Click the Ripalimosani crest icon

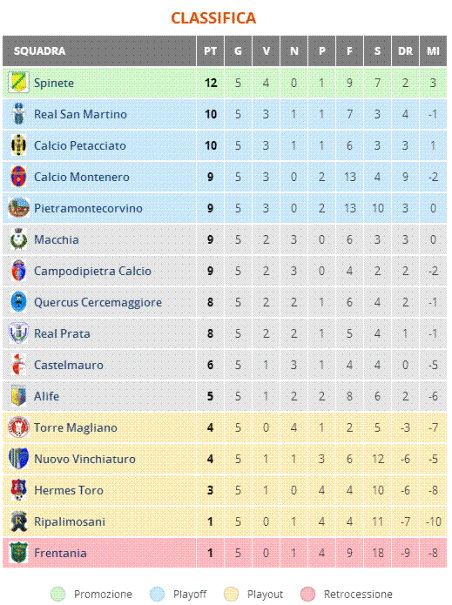19,521
